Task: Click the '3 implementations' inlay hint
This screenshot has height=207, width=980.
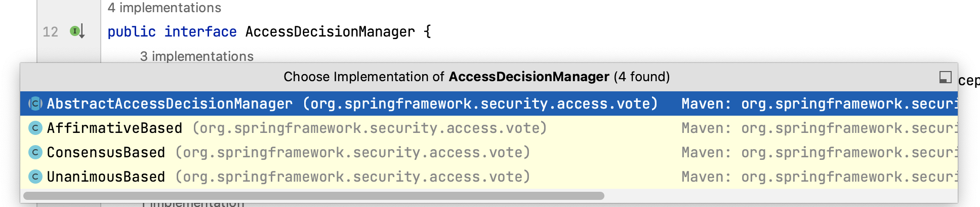Action: click(197, 56)
